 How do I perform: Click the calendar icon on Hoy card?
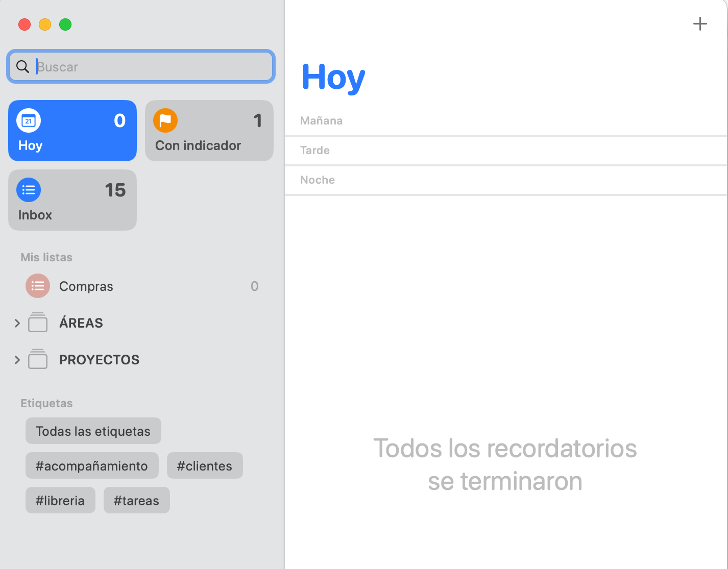[29, 121]
